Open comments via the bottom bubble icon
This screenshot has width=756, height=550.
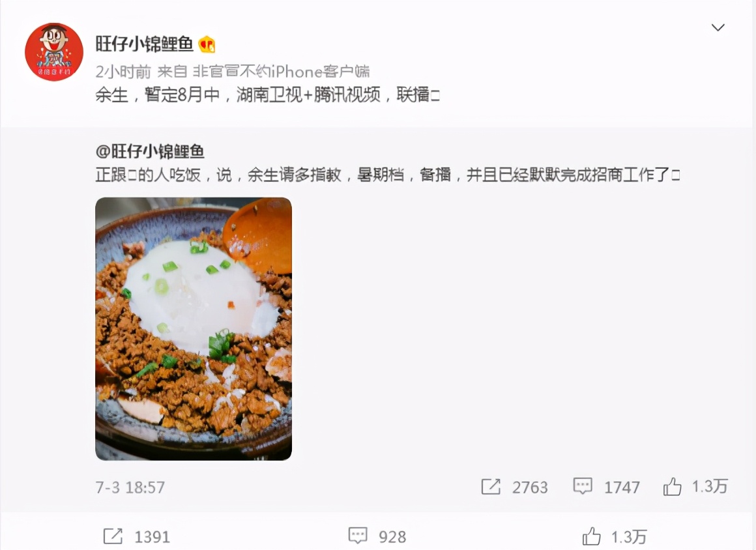tap(358, 536)
